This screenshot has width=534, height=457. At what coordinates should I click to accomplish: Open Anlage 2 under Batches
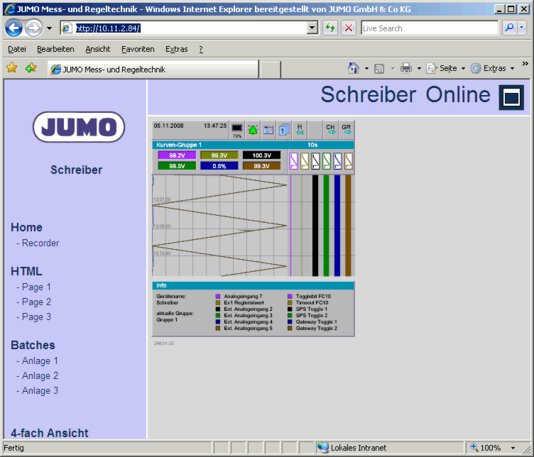(37, 376)
